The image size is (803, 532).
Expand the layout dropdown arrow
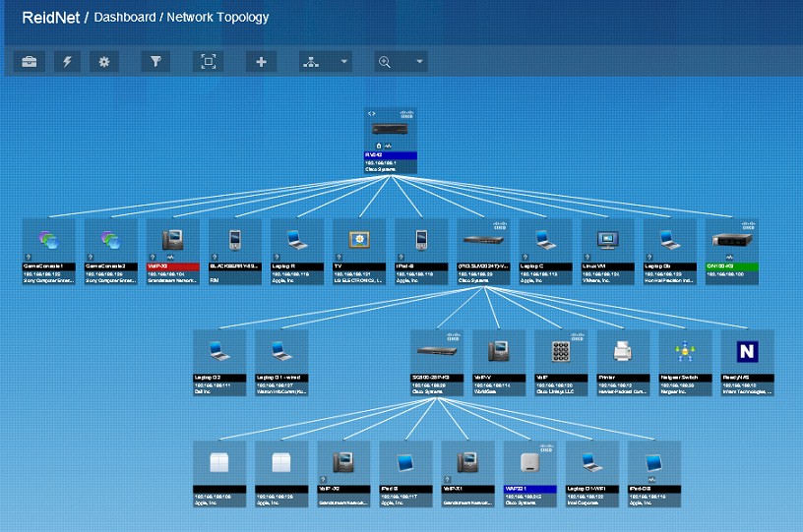tap(344, 62)
